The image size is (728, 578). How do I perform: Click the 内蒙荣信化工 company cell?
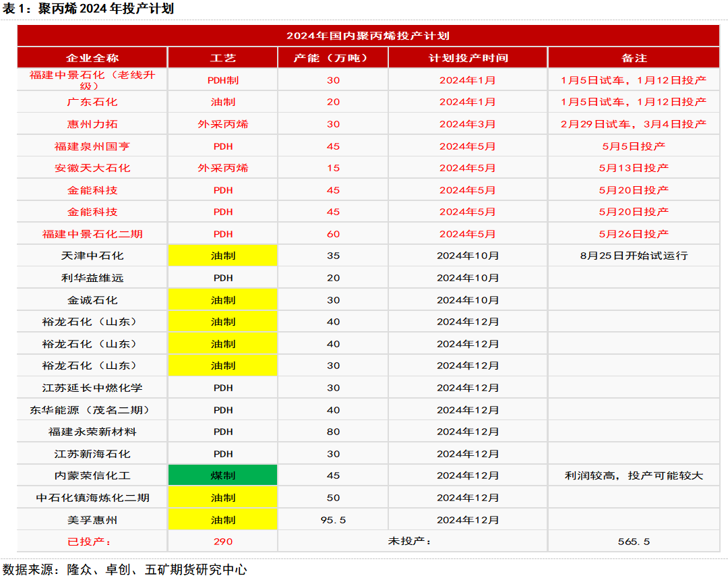click(92, 475)
